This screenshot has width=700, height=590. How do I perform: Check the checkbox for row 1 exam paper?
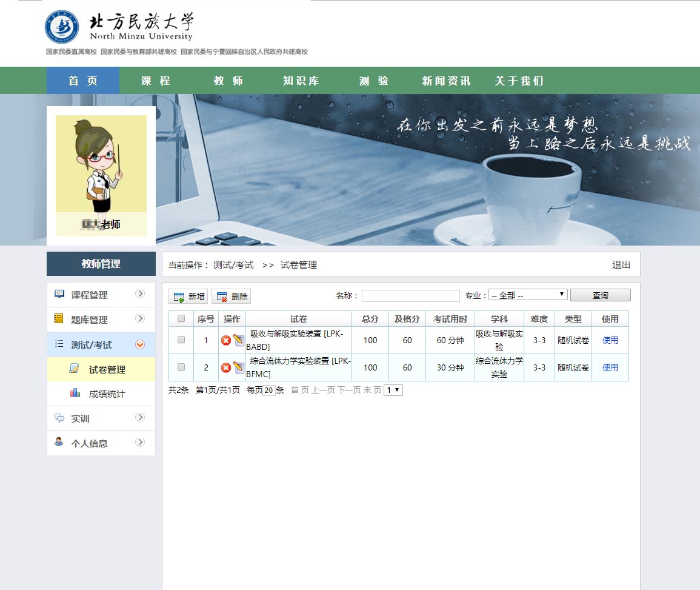tap(181, 340)
